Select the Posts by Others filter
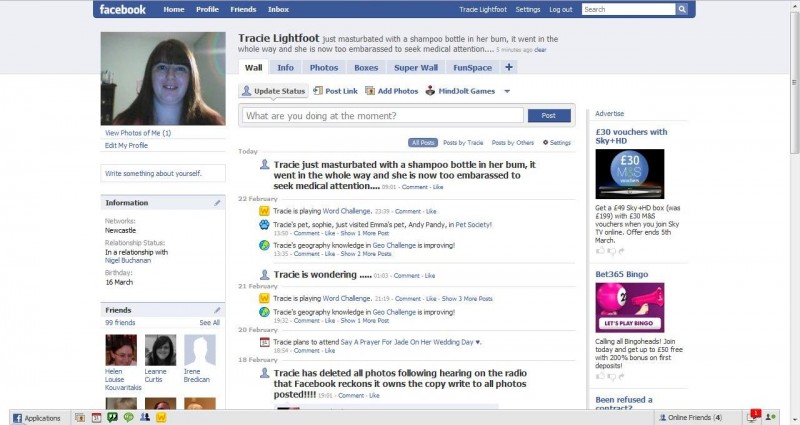This screenshot has height=425, width=800. click(513, 142)
